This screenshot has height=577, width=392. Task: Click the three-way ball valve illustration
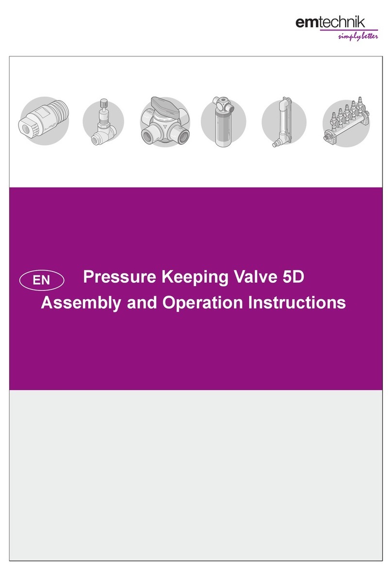(x=165, y=122)
